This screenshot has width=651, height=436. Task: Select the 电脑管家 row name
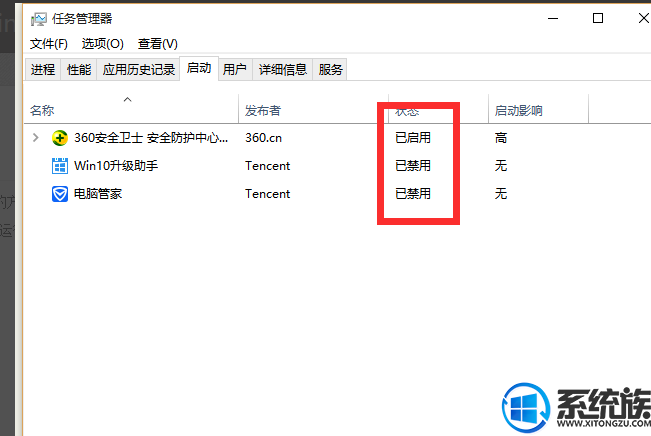click(x=98, y=194)
